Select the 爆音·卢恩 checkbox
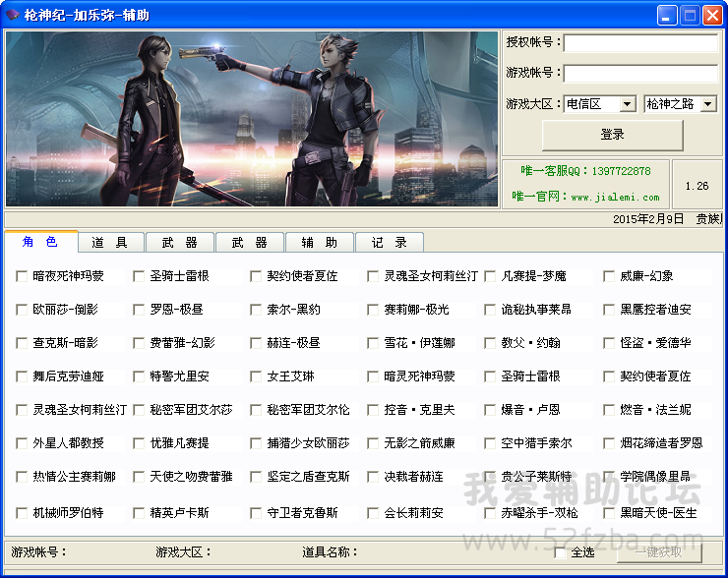This screenshot has height=578, width=728. (x=490, y=410)
